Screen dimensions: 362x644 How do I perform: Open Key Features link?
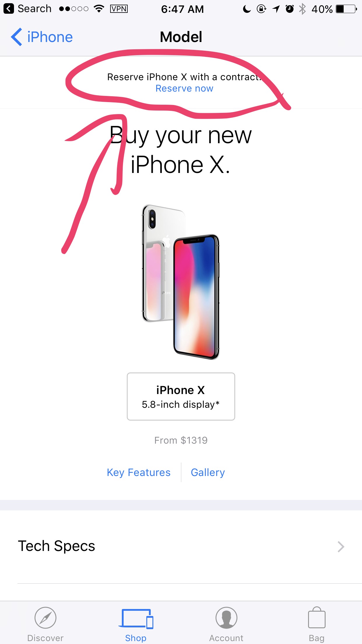click(138, 473)
